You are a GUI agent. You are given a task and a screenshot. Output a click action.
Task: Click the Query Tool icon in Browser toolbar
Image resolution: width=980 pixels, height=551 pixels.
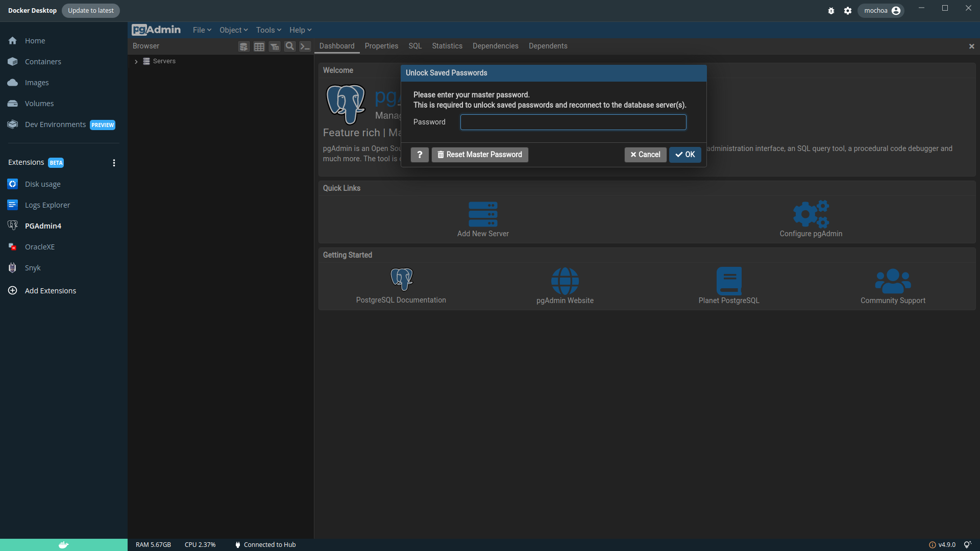click(244, 46)
